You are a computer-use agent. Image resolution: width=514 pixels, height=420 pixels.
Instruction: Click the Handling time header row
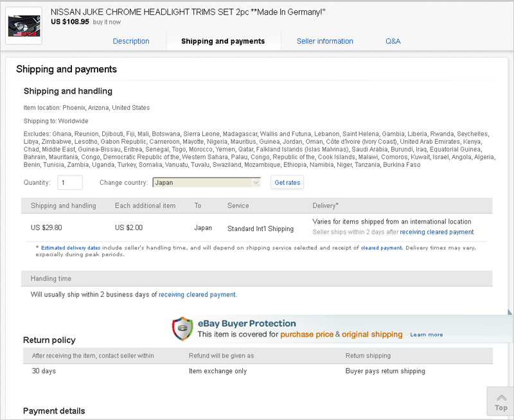[x=256, y=279]
